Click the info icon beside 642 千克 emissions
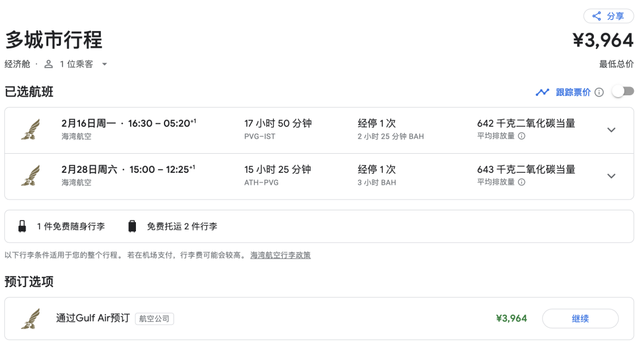The width and height of the screenshot is (644, 345). 522,136
